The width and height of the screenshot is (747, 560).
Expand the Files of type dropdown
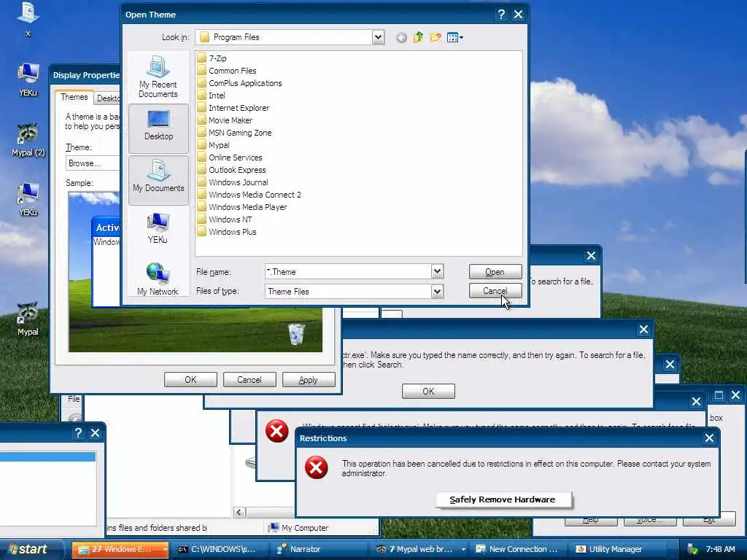438,291
